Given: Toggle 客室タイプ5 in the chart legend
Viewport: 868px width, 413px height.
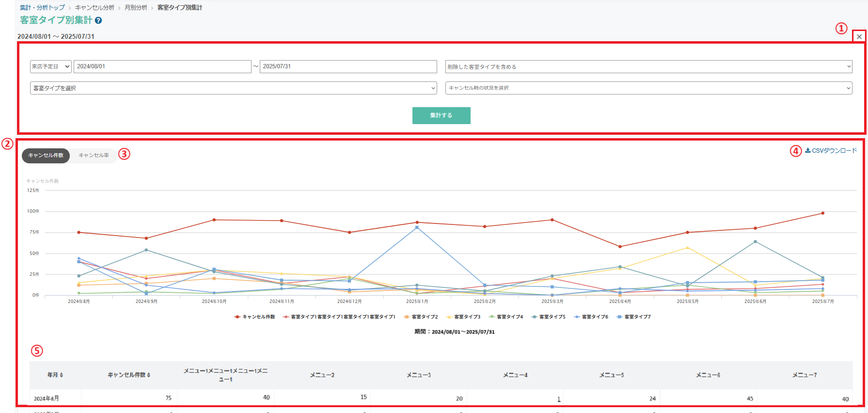Looking at the screenshot, I should click(549, 317).
